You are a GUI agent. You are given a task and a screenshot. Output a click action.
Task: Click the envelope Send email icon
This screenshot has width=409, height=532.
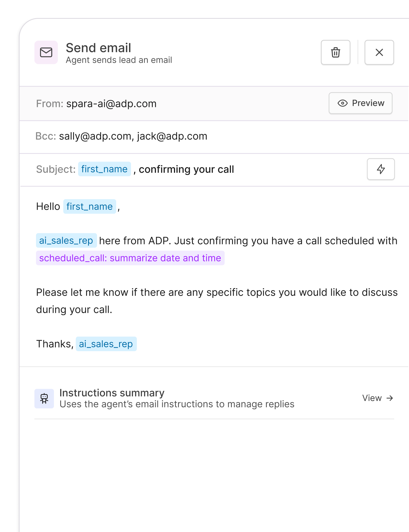(x=46, y=52)
